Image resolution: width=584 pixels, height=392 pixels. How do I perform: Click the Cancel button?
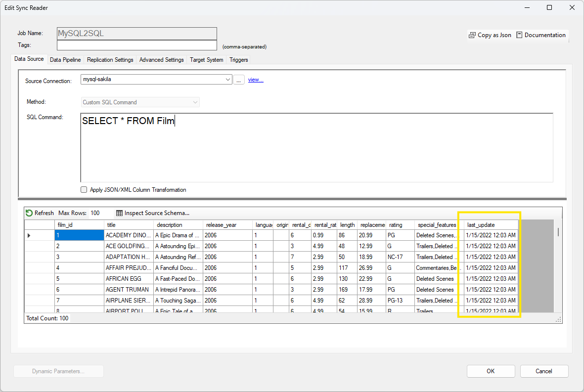coord(544,371)
